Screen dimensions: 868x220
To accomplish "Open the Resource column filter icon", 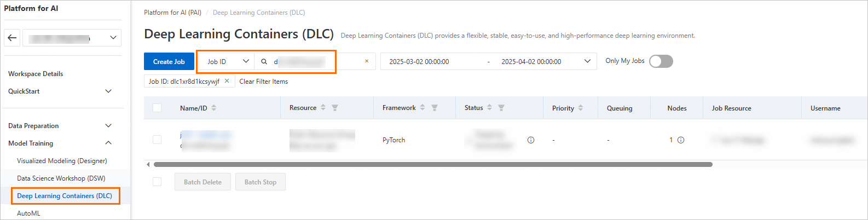I will (x=335, y=108).
